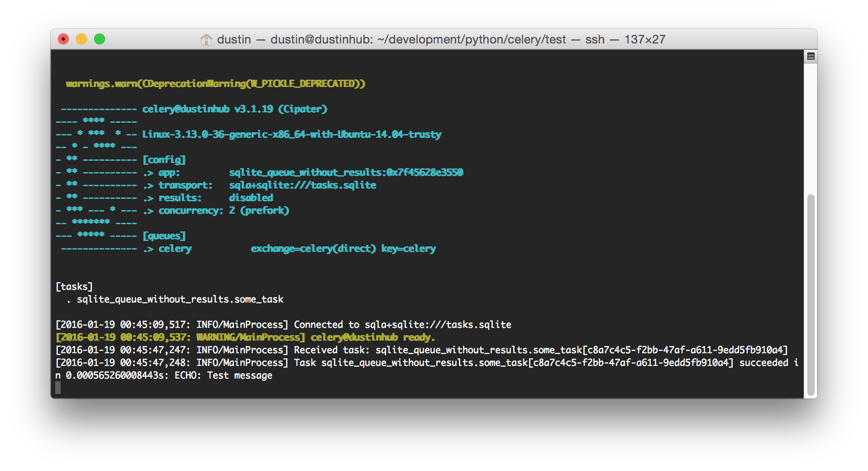Click the 'ECHO: Test message' output text
Image resolution: width=868 pixels, height=471 pixels.
coord(224,375)
